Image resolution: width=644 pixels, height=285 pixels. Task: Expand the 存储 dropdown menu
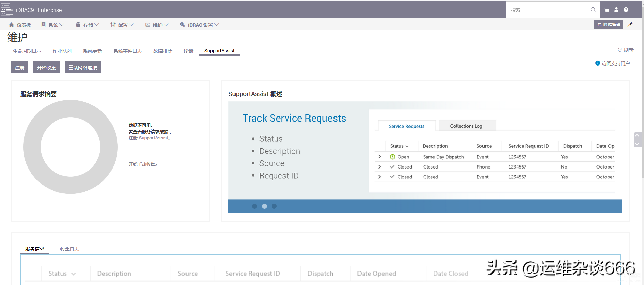click(97, 25)
